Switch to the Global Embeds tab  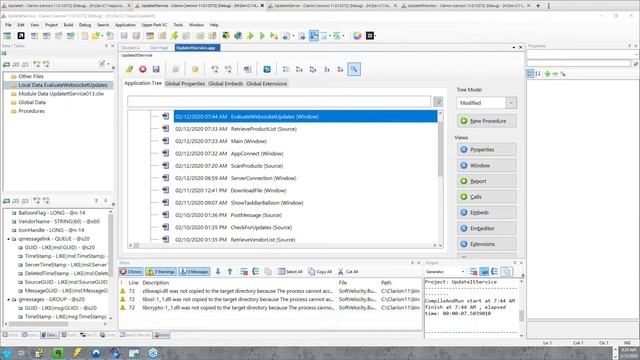pyautogui.click(x=225, y=84)
